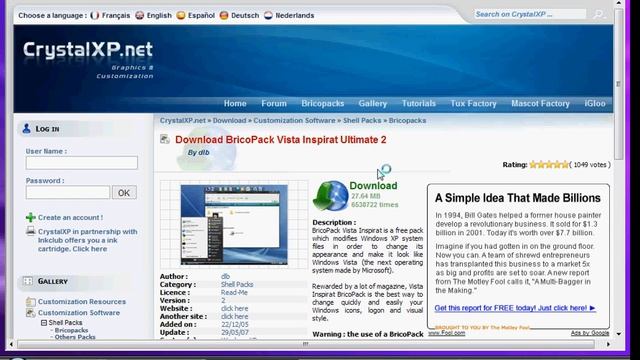Open the Gallery menu item
This screenshot has height=360, width=640.
(373, 104)
